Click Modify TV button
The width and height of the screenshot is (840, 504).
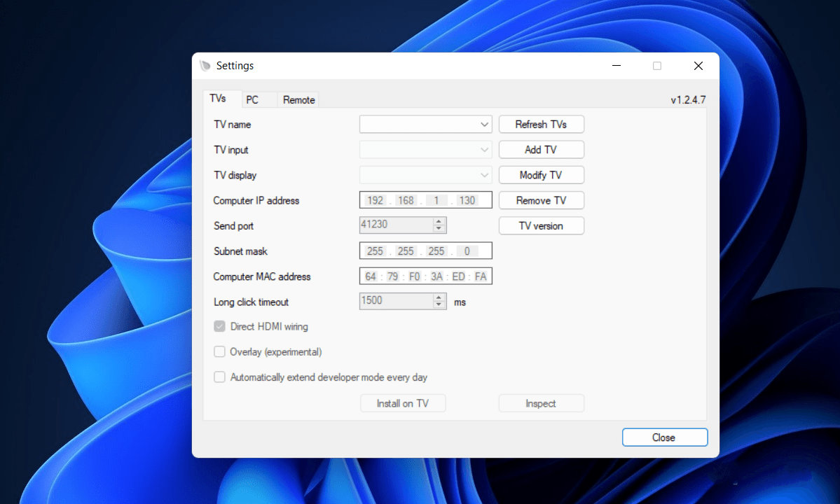click(x=541, y=175)
